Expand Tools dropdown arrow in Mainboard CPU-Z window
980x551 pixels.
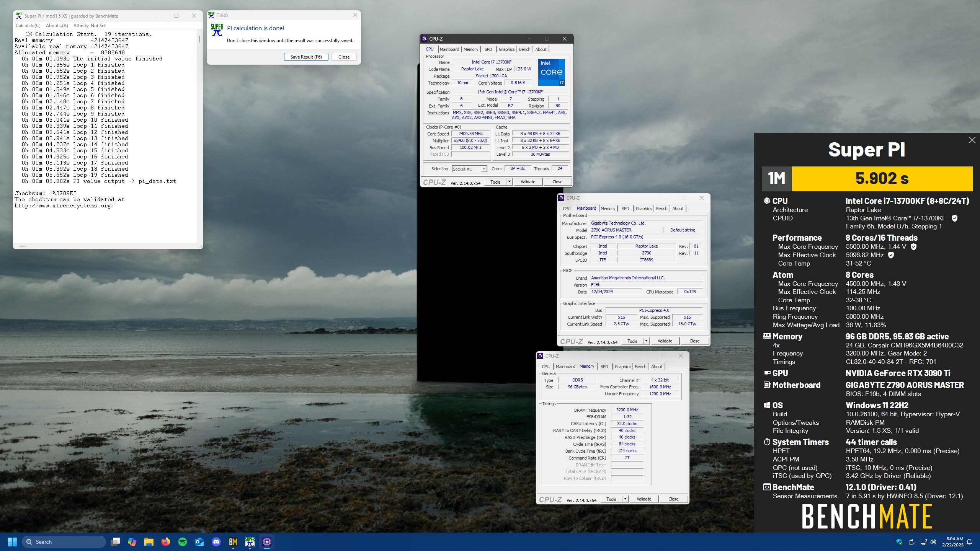pyautogui.click(x=646, y=341)
